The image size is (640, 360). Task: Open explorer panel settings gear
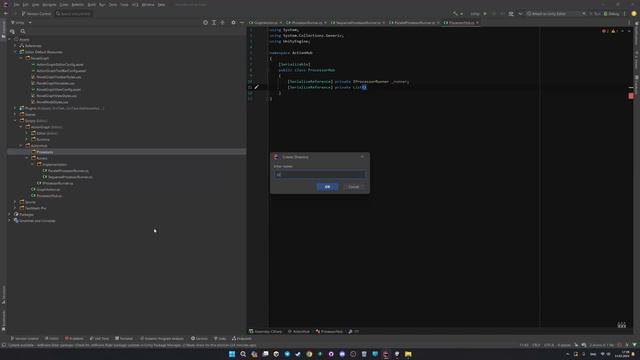click(233, 22)
